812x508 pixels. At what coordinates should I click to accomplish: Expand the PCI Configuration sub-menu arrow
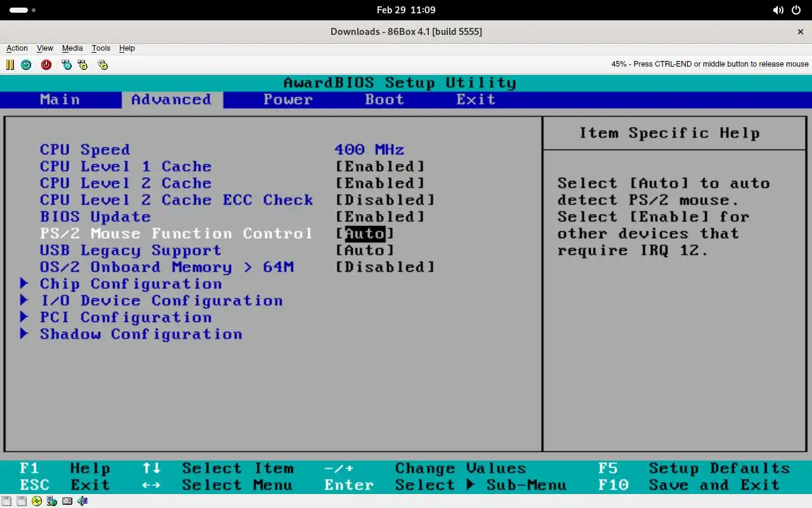pos(24,317)
